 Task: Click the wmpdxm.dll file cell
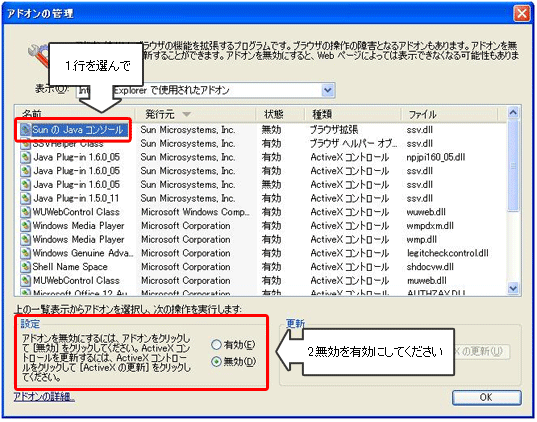click(430, 226)
